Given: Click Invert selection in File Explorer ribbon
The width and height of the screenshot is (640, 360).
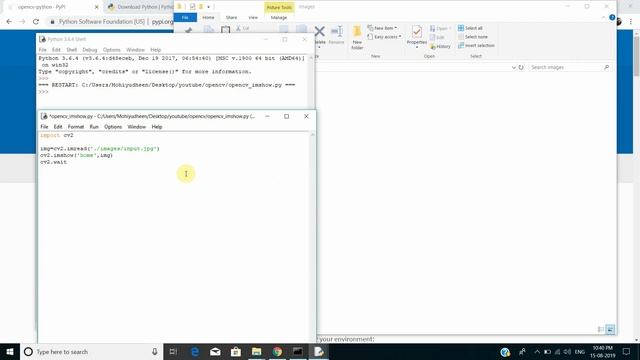Looking at the screenshot, I should 476,46.
